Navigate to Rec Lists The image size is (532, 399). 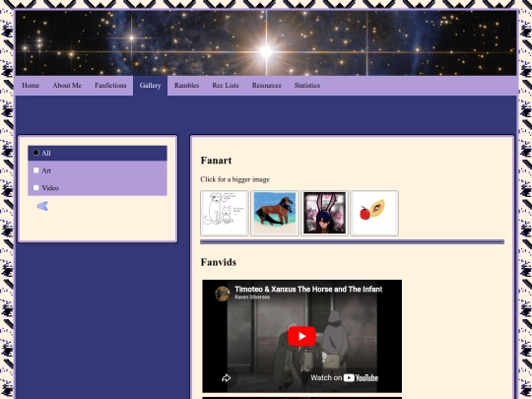226,86
